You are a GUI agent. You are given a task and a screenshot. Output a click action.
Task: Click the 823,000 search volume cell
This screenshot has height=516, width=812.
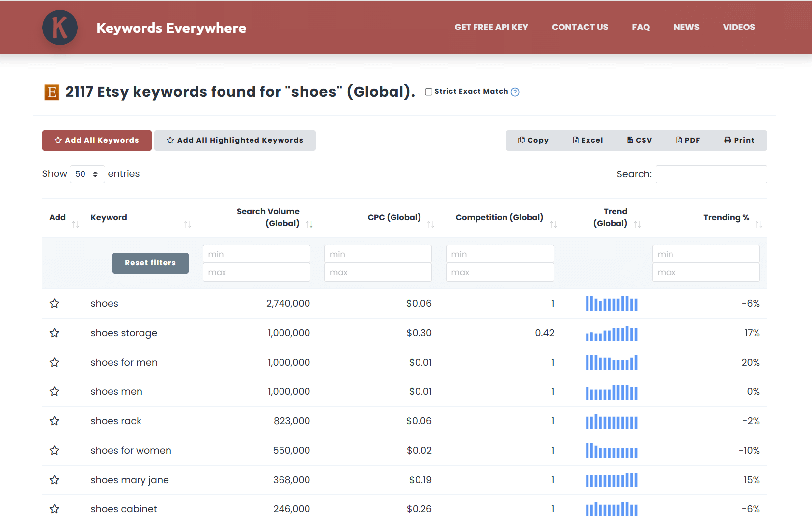pyautogui.click(x=292, y=421)
